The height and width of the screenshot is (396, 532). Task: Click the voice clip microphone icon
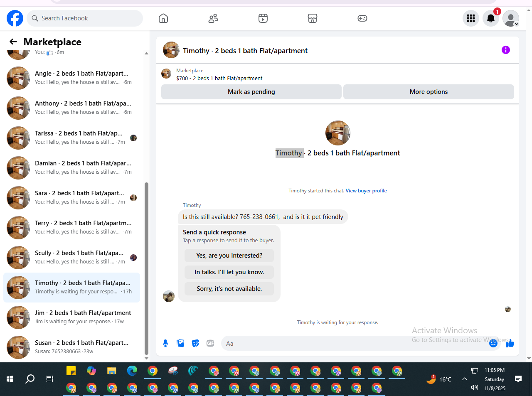pyautogui.click(x=165, y=343)
